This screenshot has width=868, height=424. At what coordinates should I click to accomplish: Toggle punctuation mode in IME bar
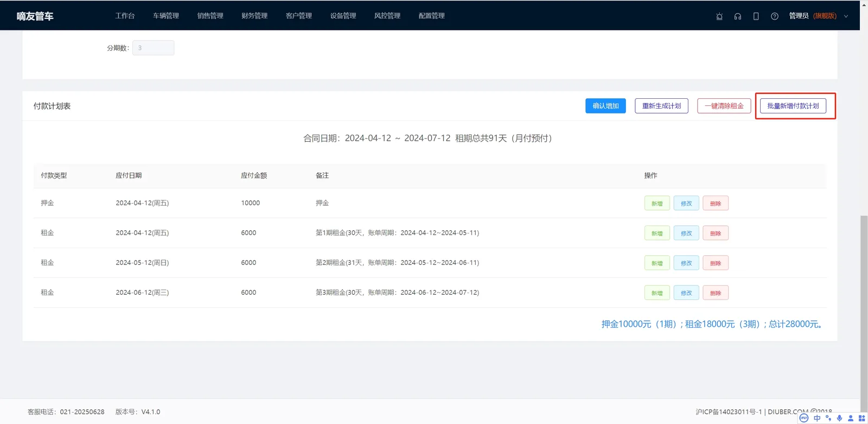(828, 418)
